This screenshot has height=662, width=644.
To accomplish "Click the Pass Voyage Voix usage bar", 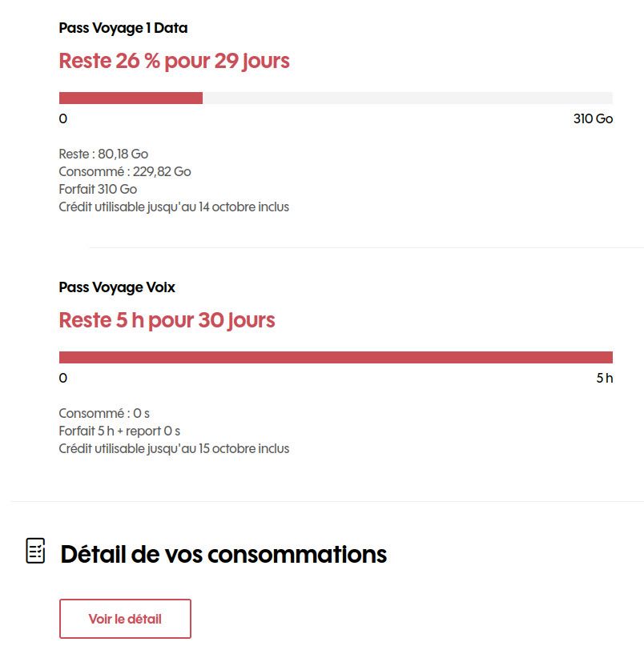I will 336,357.
